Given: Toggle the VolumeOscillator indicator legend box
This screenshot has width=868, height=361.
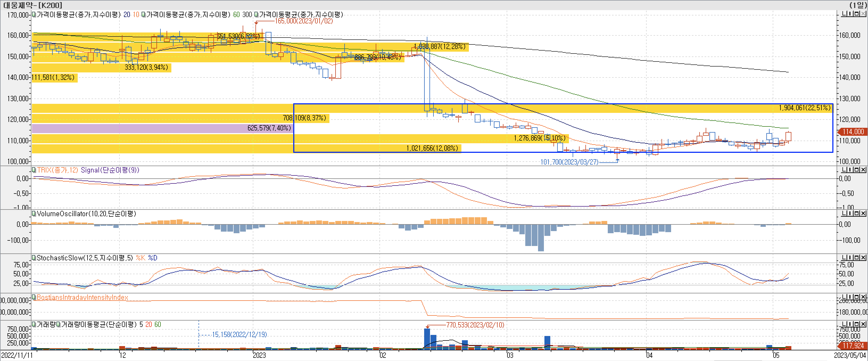Looking at the screenshot, I should tap(34, 214).
